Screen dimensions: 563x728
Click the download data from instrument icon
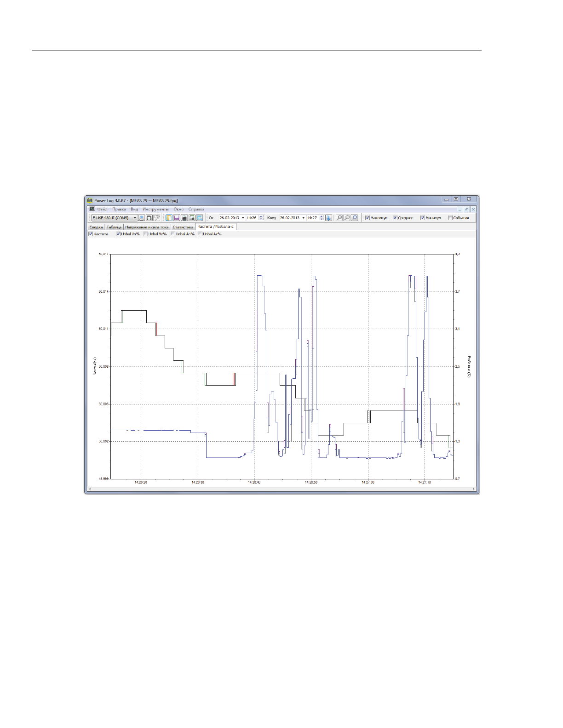(x=142, y=218)
